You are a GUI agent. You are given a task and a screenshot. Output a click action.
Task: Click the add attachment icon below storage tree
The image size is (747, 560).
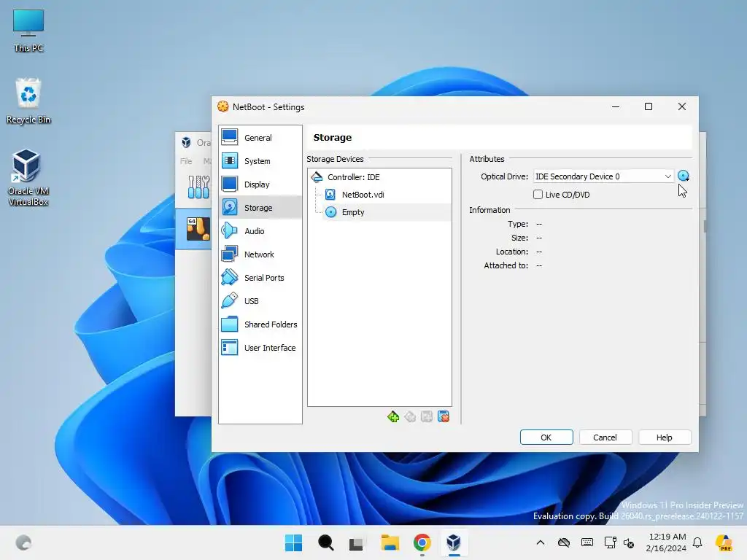(x=426, y=416)
